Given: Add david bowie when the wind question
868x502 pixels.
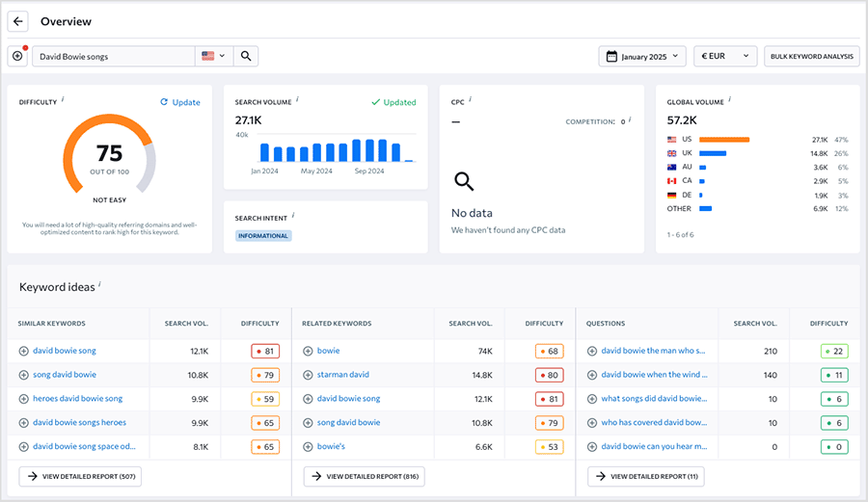Looking at the screenshot, I should 592,375.
